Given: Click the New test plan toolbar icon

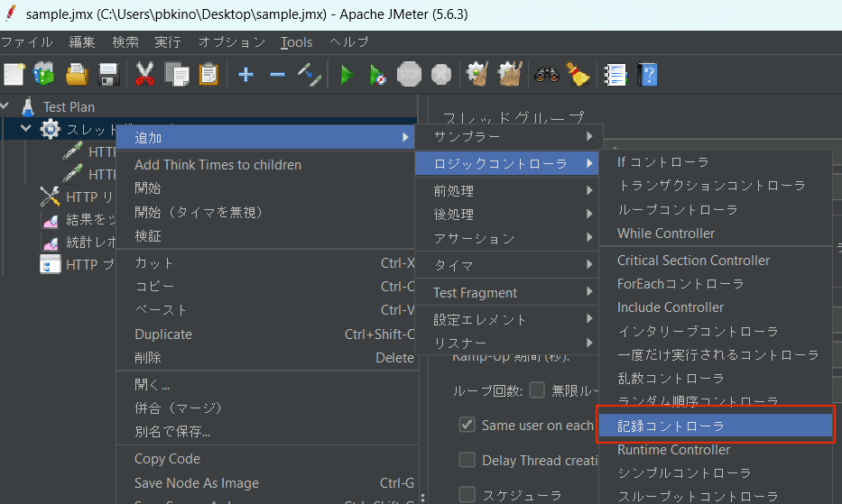Looking at the screenshot, I should [14, 75].
